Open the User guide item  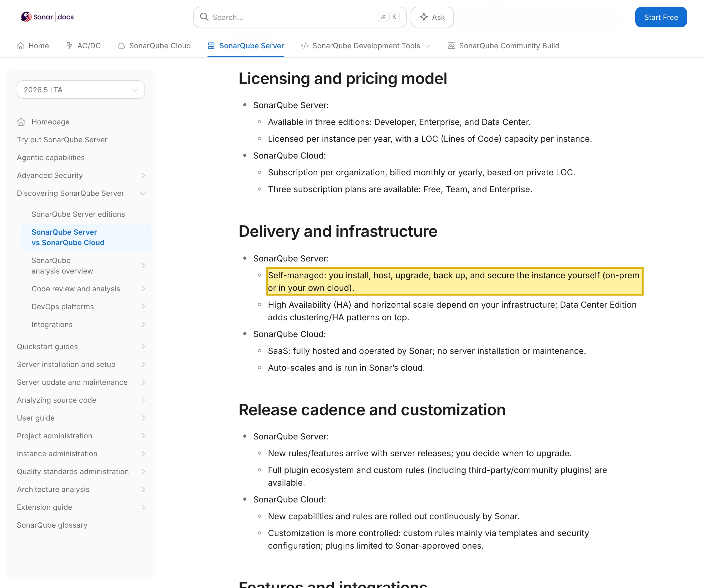pyautogui.click(x=81, y=418)
